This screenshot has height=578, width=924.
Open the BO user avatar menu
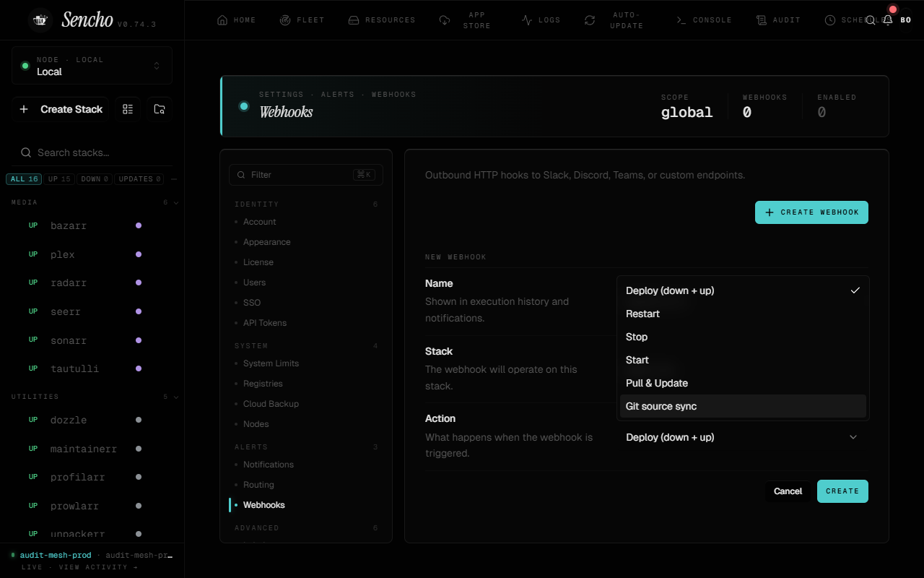pos(905,20)
